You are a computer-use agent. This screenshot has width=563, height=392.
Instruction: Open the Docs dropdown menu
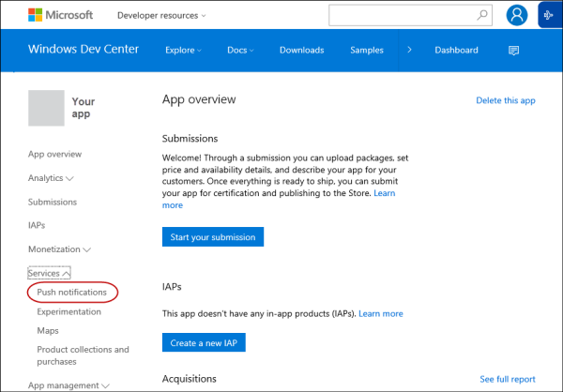click(x=242, y=51)
